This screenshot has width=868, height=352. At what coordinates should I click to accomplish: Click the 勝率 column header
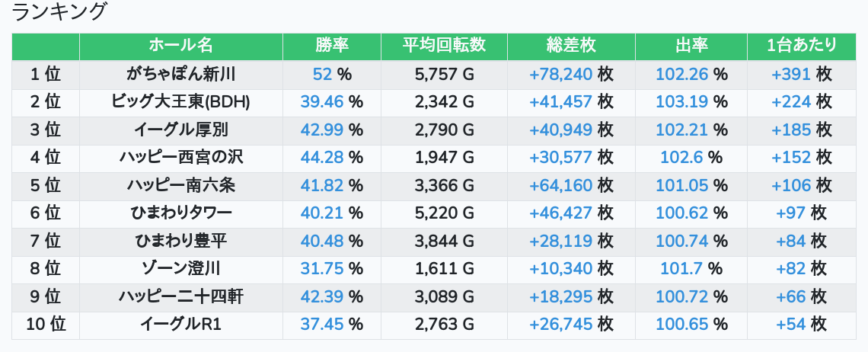click(x=331, y=46)
